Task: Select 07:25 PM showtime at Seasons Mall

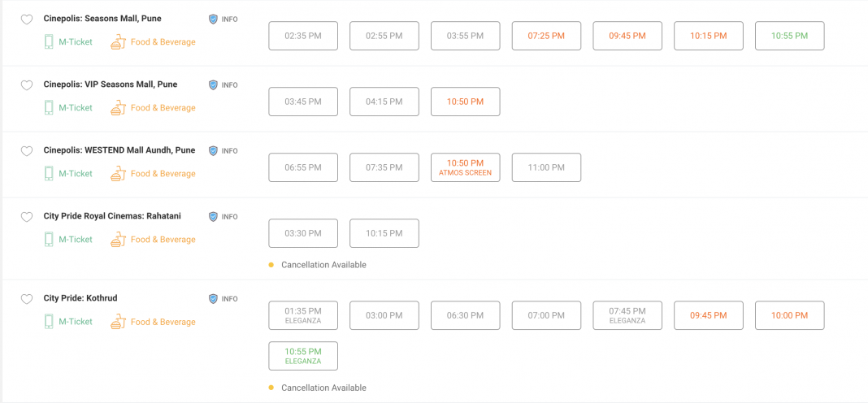Action: click(x=546, y=36)
